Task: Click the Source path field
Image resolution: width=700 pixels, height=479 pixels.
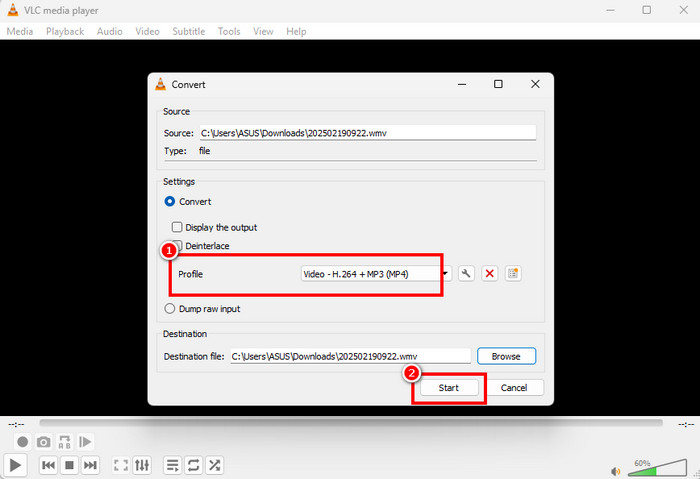Action: pos(367,133)
